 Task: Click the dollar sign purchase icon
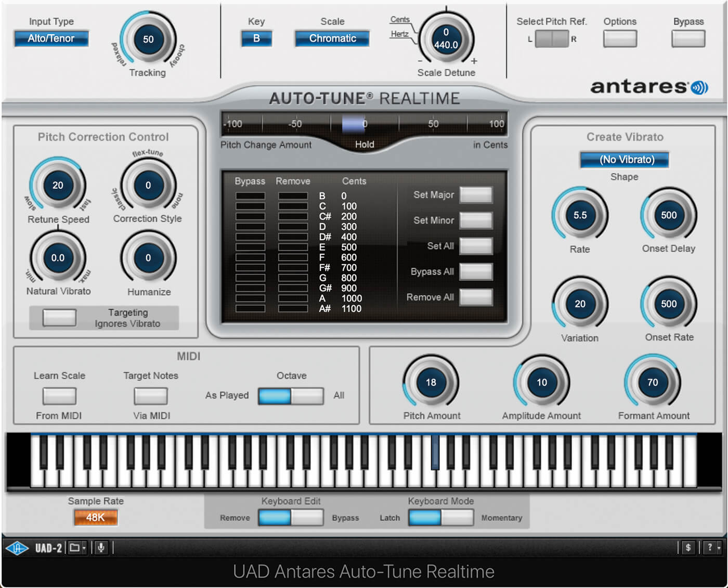pyautogui.click(x=688, y=547)
